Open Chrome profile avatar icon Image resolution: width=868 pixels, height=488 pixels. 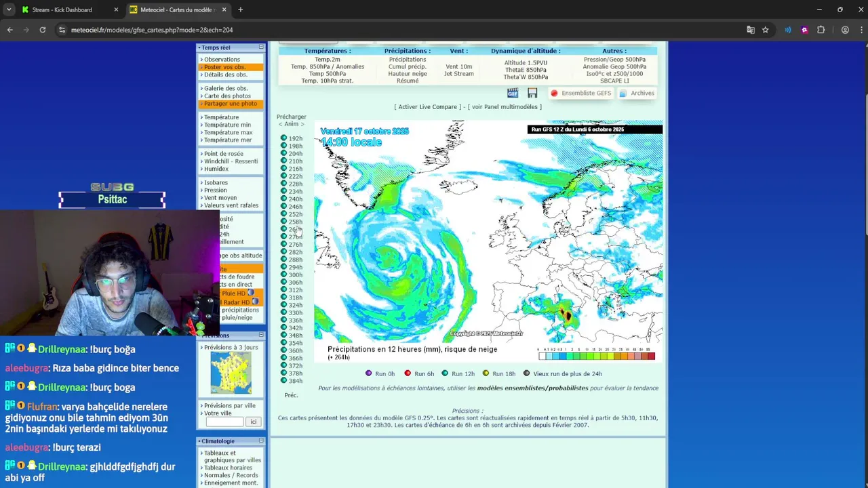(x=845, y=30)
